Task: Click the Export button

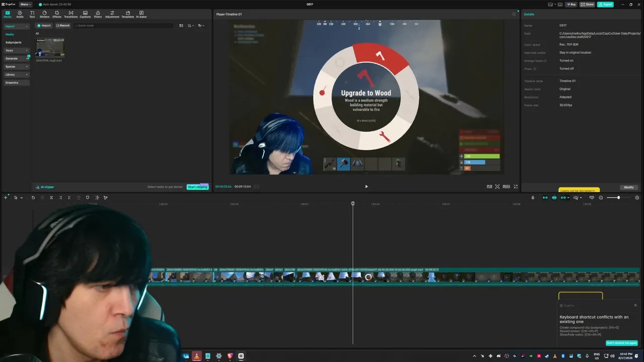Action: tap(606, 5)
